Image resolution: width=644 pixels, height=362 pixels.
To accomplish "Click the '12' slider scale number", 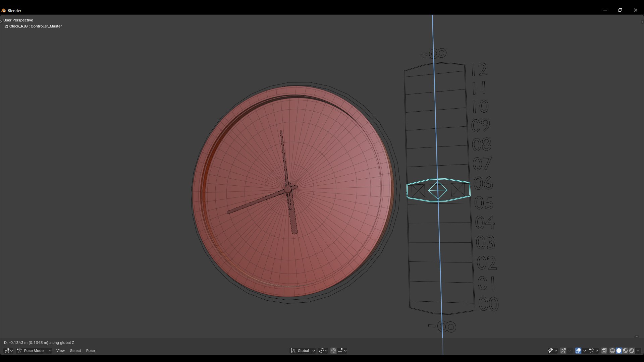I will click(x=480, y=70).
